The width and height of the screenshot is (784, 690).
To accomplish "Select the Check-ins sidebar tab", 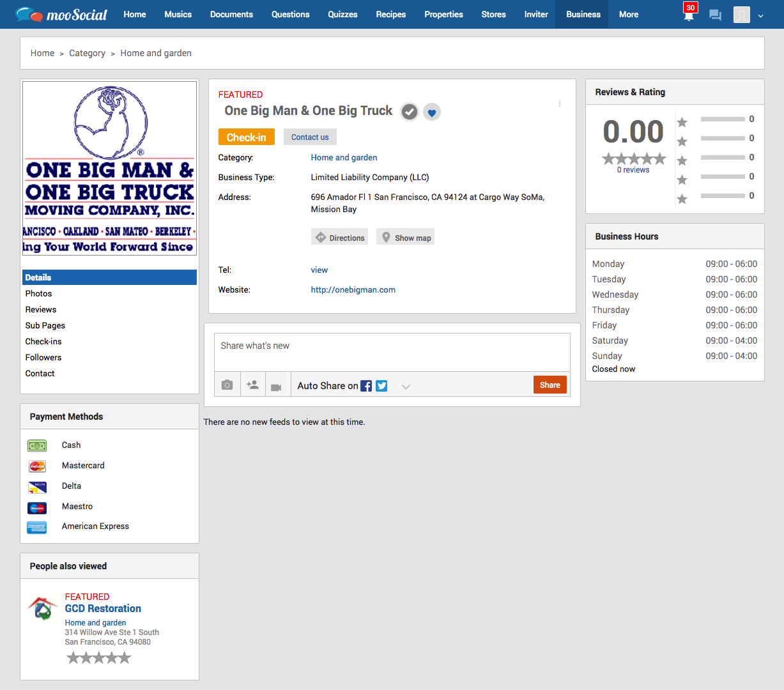I will [x=110, y=341].
